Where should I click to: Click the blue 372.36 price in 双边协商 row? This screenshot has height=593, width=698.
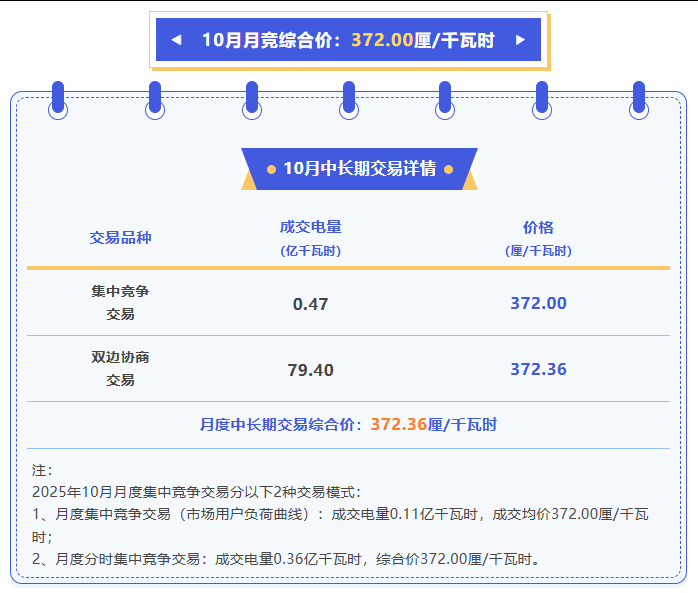538,369
